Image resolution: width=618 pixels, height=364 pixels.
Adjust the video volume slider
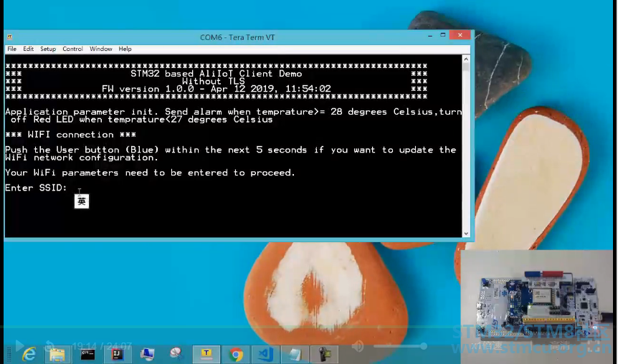click(401, 346)
